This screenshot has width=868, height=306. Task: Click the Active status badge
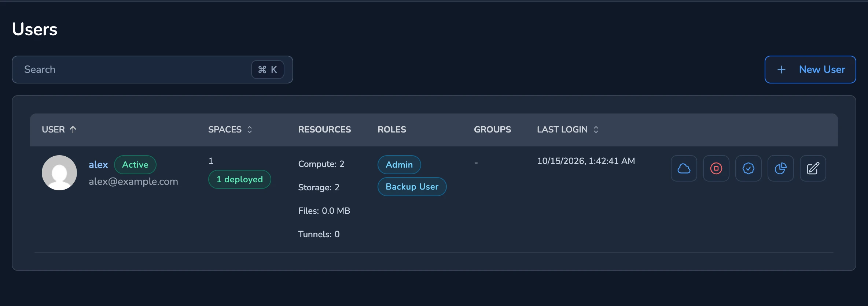(x=135, y=165)
